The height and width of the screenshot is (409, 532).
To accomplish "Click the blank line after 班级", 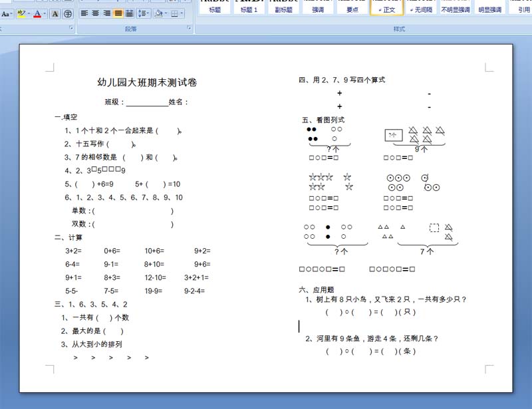I will [x=147, y=102].
